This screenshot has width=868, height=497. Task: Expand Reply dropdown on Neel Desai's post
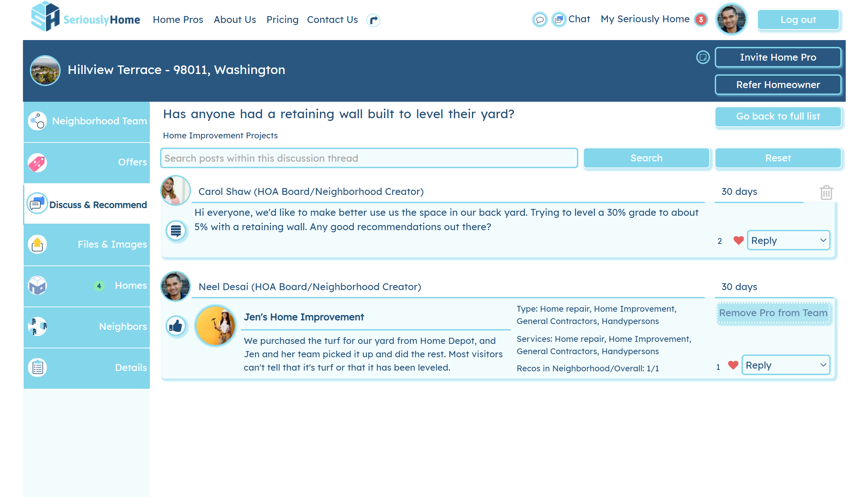click(x=785, y=365)
